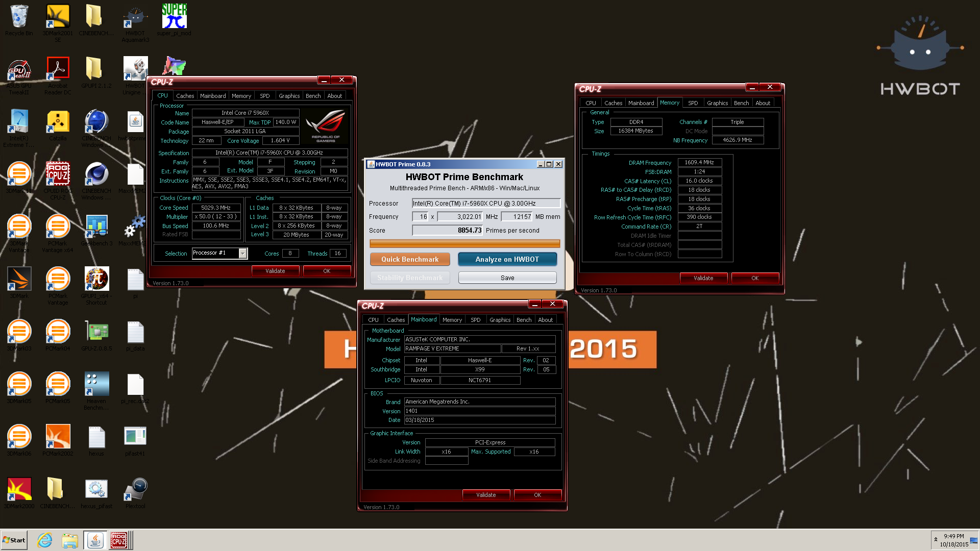The image size is (980, 551).
Task: Launch super_pi_mod from the desktop
Action: tap(174, 20)
